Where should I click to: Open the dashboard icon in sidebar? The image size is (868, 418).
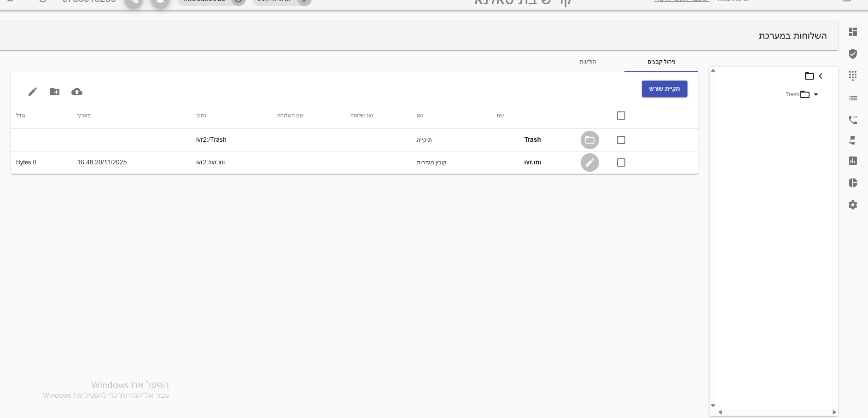(853, 32)
